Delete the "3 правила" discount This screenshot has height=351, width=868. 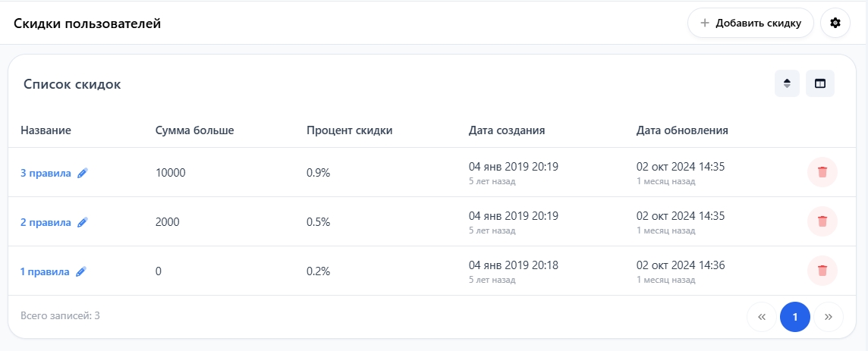822,173
